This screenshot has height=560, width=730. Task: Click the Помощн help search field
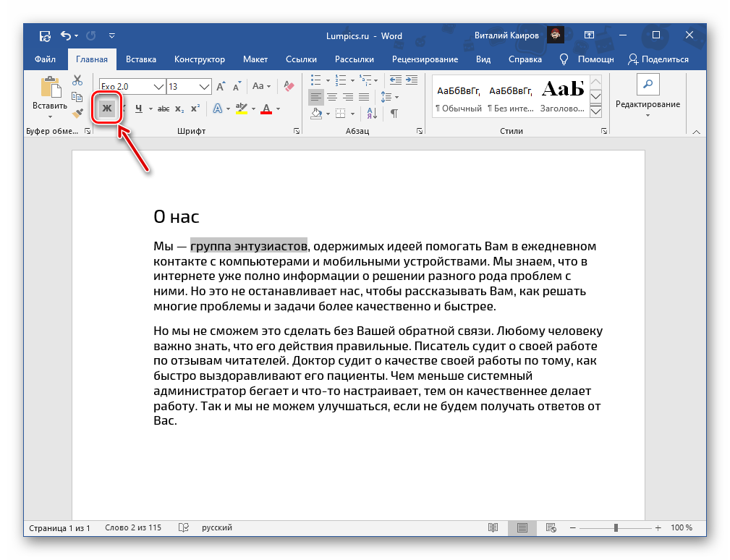[x=595, y=59]
